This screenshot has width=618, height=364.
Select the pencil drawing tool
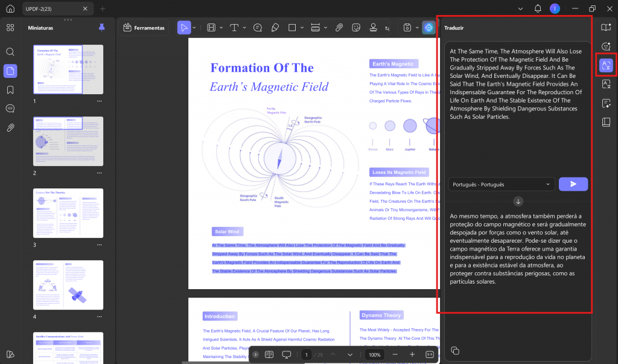[275, 28]
